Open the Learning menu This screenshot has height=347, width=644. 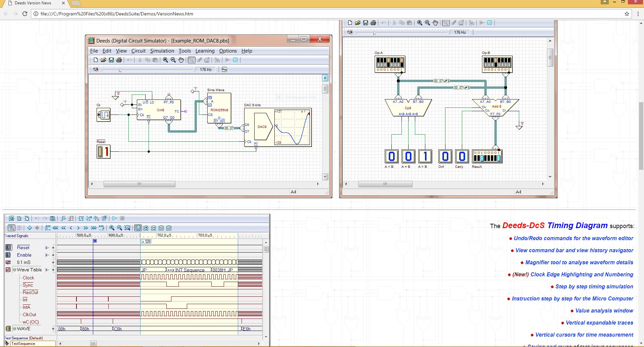pos(205,51)
